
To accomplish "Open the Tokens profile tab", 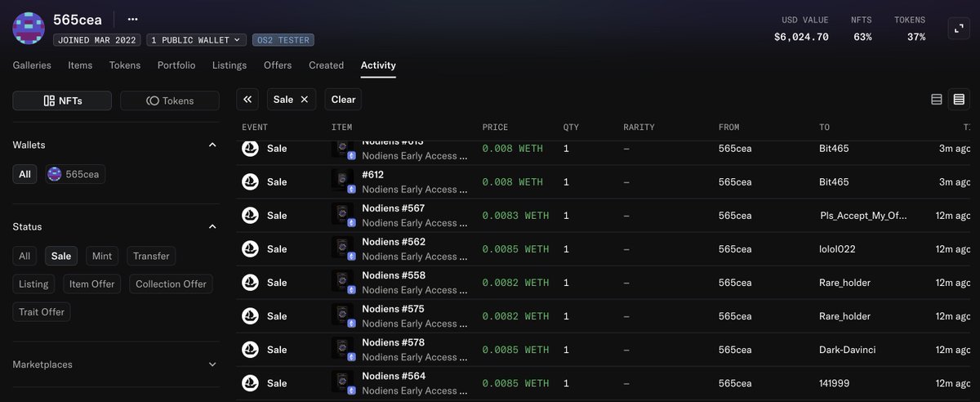I will point(125,65).
